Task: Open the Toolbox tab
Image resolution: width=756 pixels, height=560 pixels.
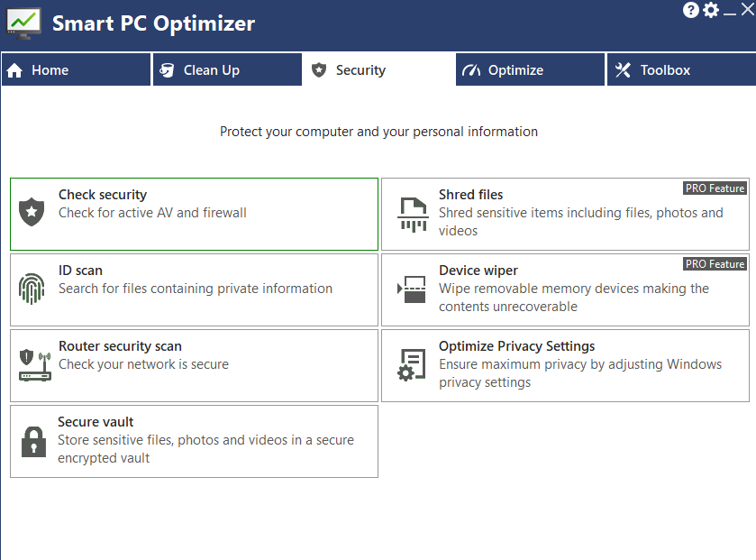Action: (681, 70)
